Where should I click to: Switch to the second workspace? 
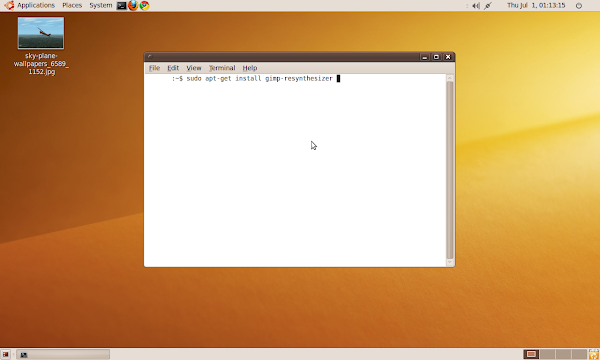coord(547,354)
